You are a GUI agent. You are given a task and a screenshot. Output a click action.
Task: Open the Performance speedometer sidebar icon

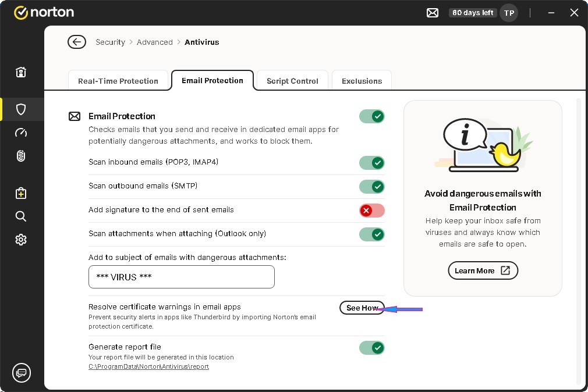tap(21, 133)
